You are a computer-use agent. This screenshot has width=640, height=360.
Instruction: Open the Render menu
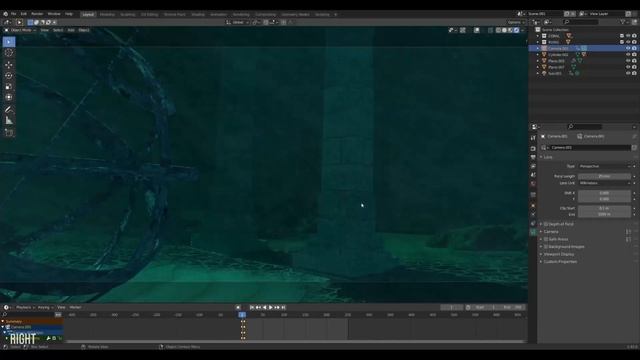coord(37,14)
